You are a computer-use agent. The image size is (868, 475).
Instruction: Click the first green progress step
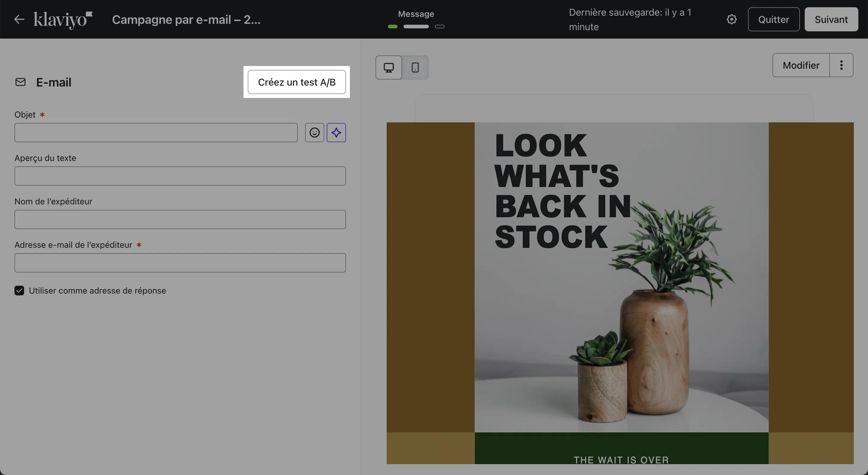pyautogui.click(x=393, y=26)
